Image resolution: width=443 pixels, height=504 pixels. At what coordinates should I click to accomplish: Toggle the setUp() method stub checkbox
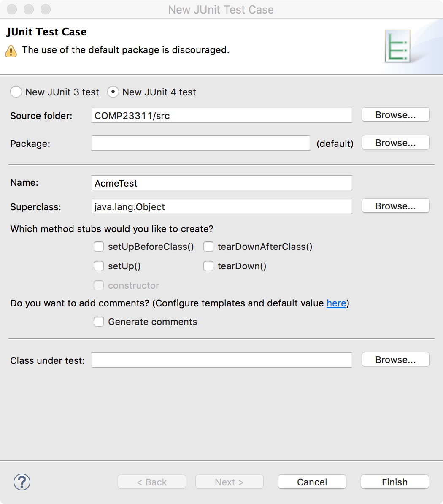tap(99, 266)
